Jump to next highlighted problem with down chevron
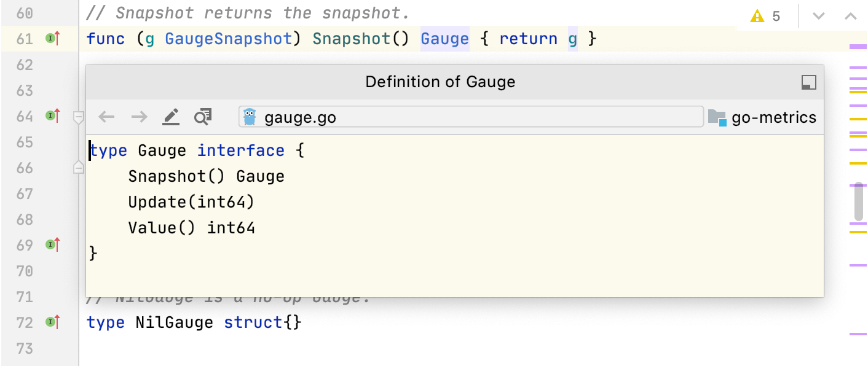868x366 pixels. pyautogui.click(x=818, y=17)
